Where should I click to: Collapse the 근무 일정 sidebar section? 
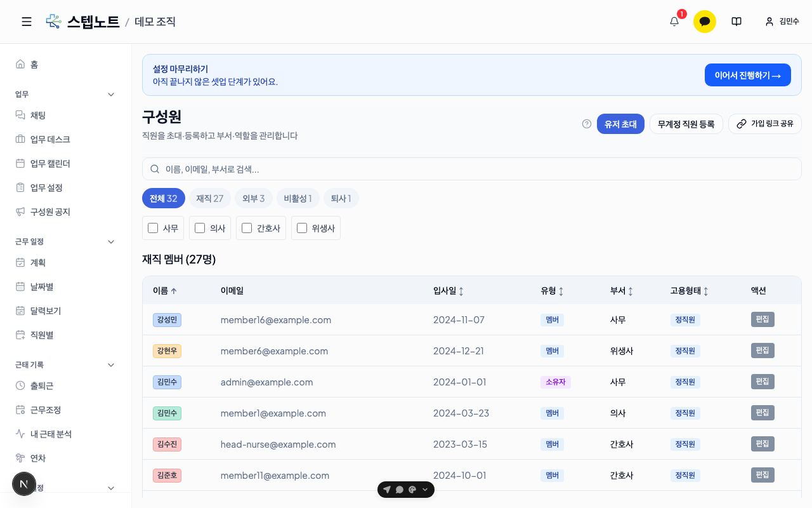(111, 242)
